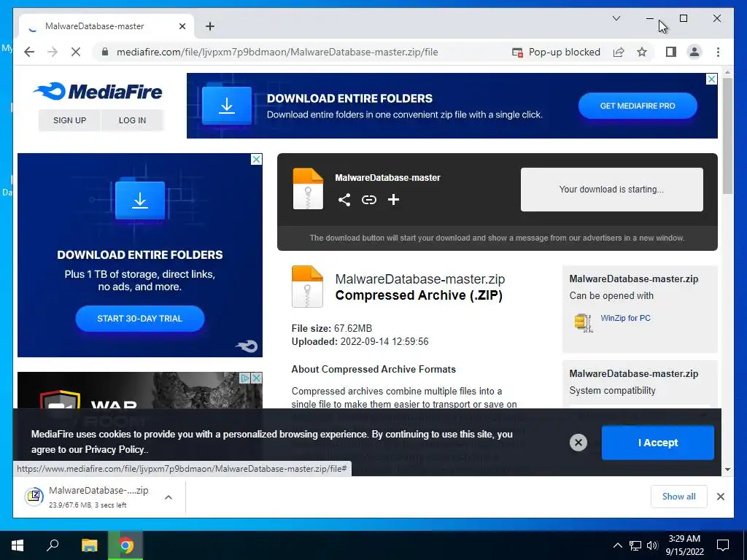Select the MalwareDatabase-master tab
Screen dimensions: 747x560
(107, 26)
